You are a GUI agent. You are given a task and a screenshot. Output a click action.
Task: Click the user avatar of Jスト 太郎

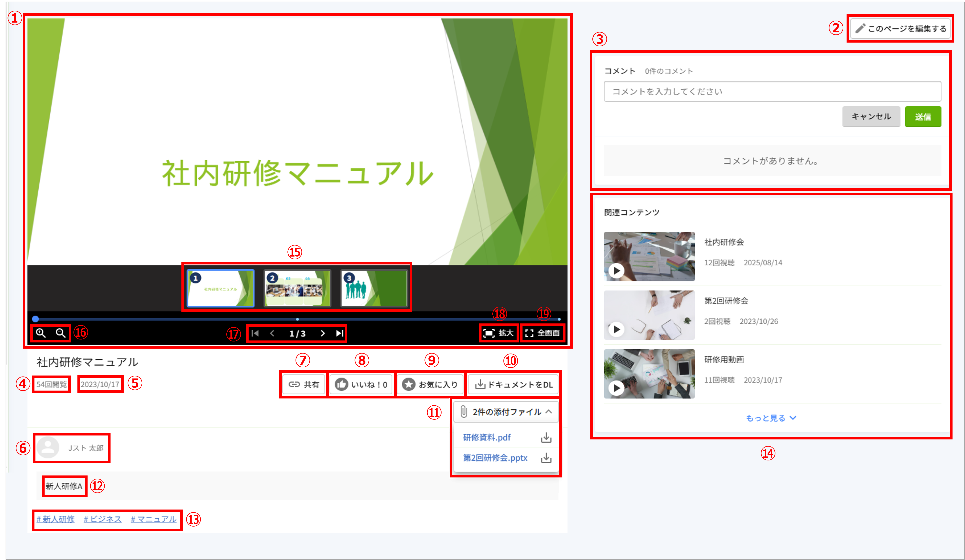coord(48,447)
